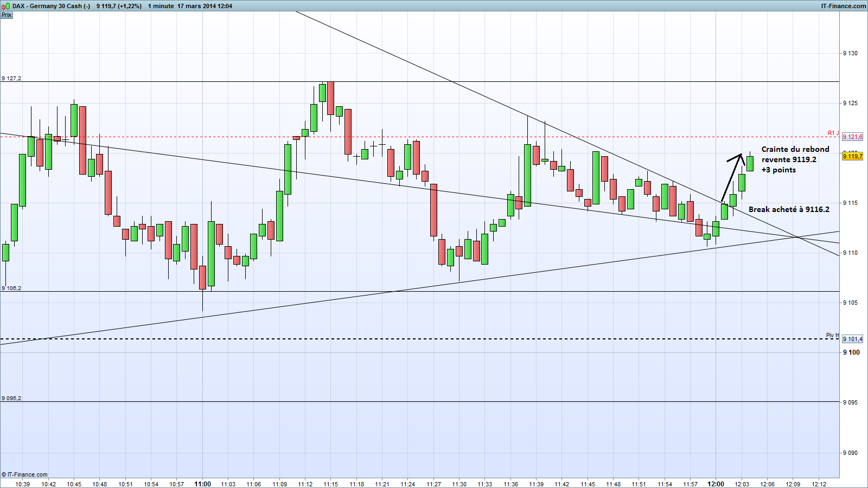Click the 11:09 time axis label
868x488 pixels.
point(279,484)
